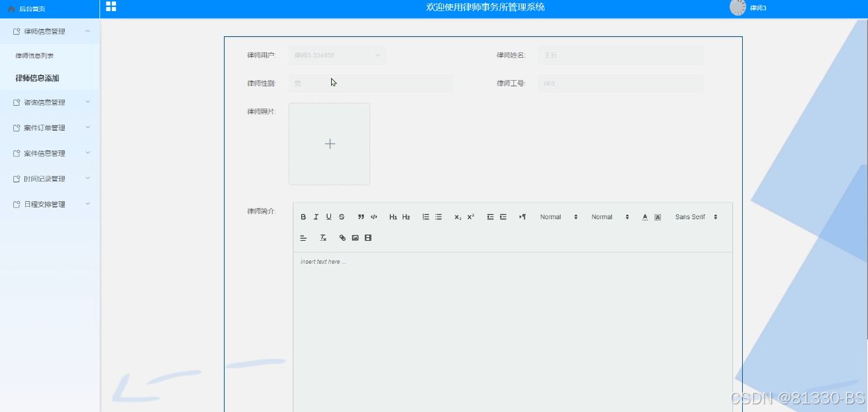Toggle italic formatting in editor
This screenshot has width=868, height=412.
[x=316, y=217]
